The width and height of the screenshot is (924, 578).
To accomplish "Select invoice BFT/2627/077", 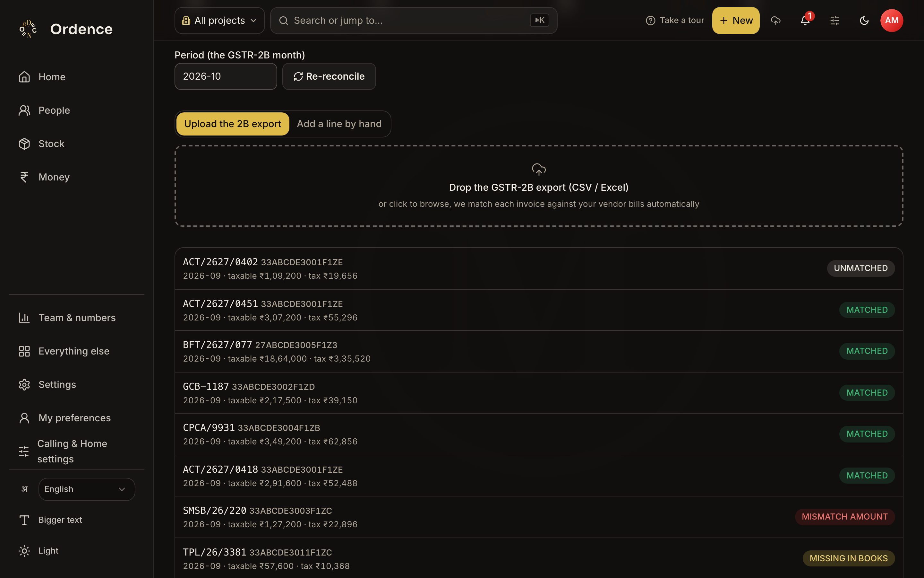I will coord(539,351).
